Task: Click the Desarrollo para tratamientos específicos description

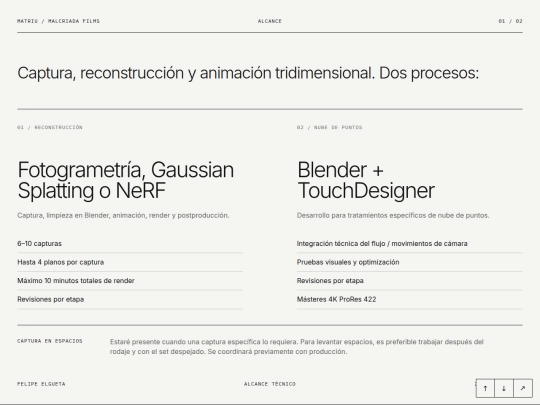Action: coord(393,215)
